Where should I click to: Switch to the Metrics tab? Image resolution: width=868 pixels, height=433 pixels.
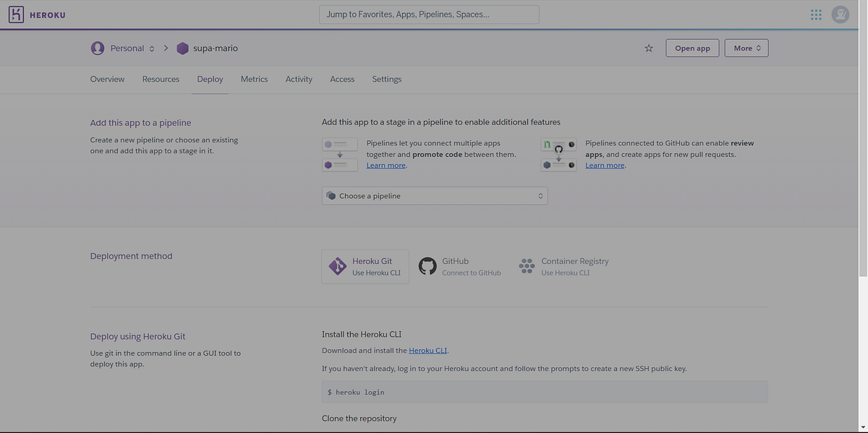coord(254,79)
